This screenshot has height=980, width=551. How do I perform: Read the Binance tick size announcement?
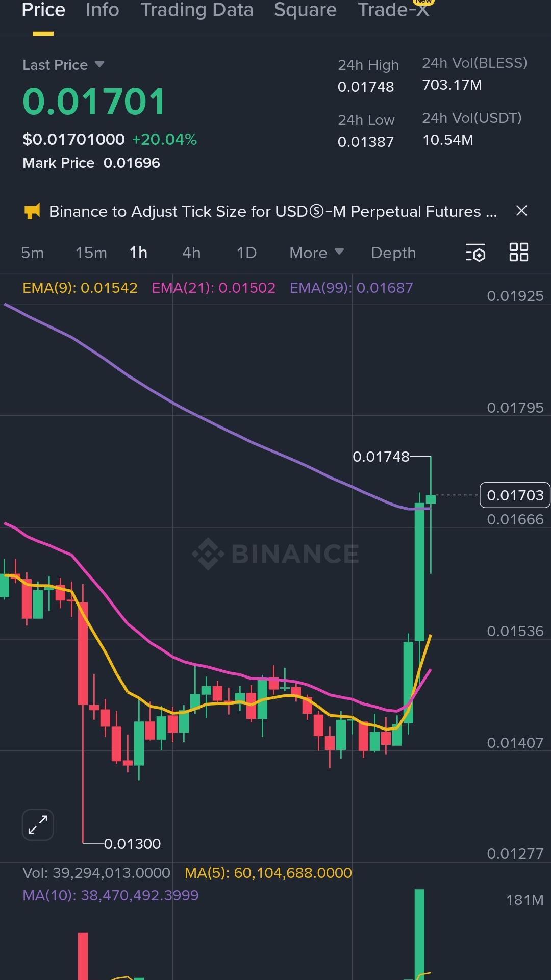coord(272,211)
